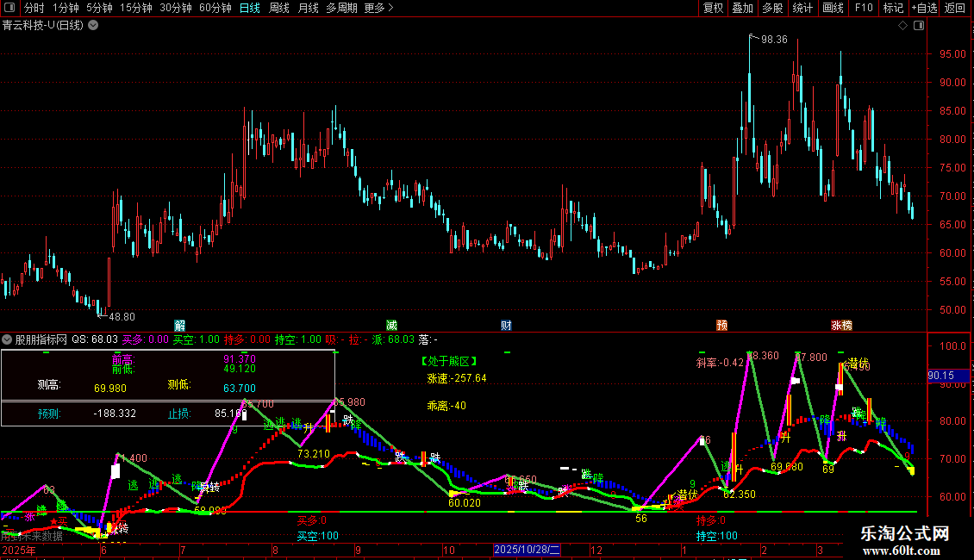This screenshot has height=560, width=974.
Task: Click the 2025/10/28 date marker on timeline
Action: (527, 550)
